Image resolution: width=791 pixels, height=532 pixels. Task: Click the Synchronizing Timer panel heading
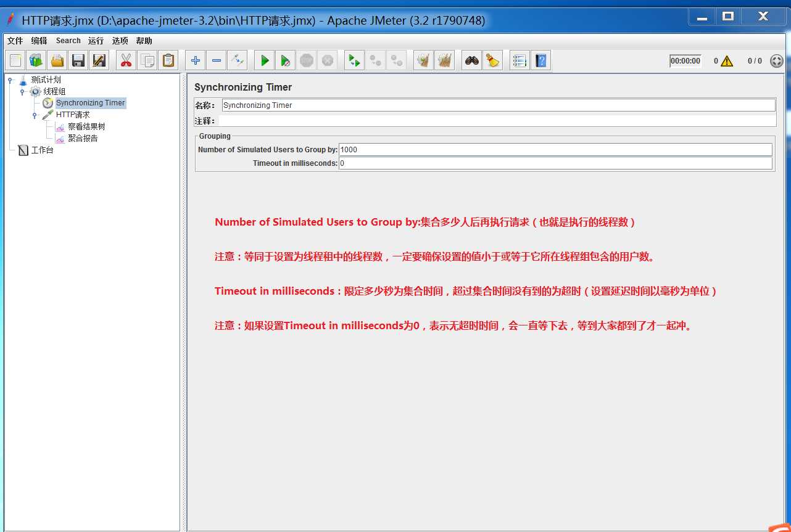(x=243, y=88)
